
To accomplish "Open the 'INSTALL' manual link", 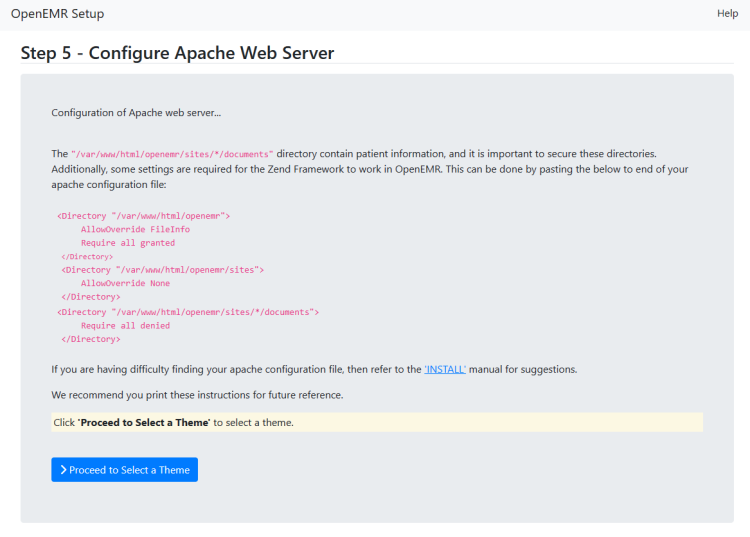I will (445, 369).
